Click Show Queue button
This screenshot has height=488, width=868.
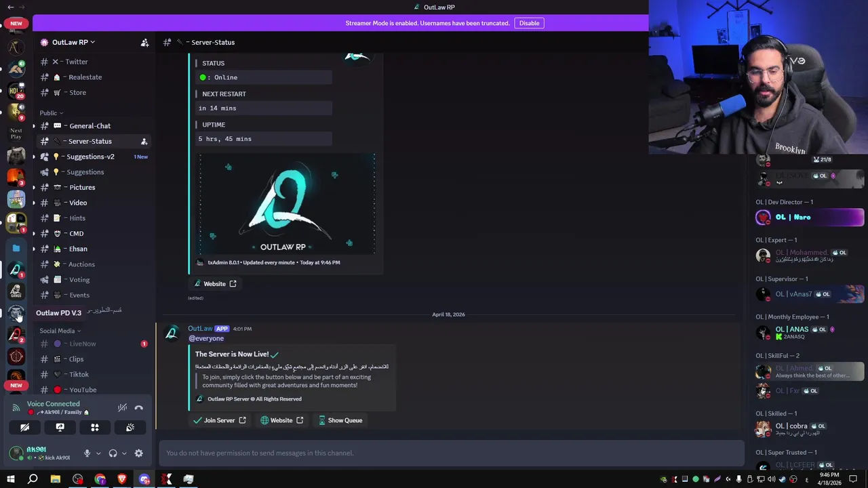point(340,420)
